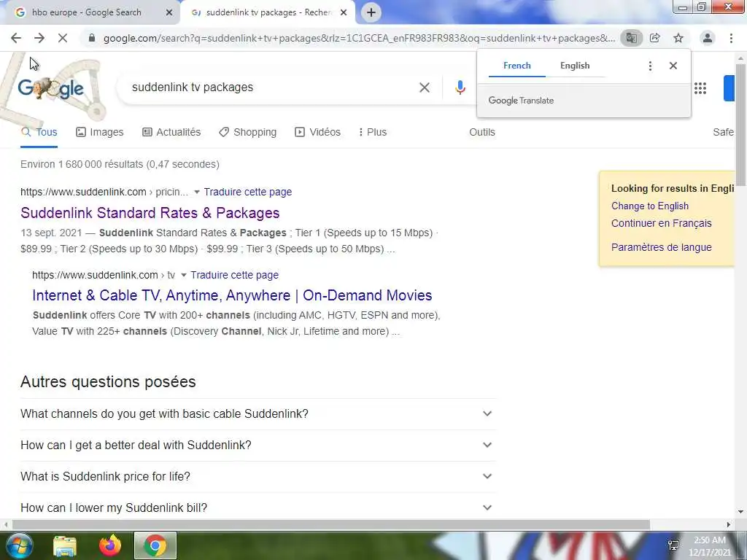Expand 'How can I get a better deal' question
Screen dimensions: 747x560
[x=258, y=446]
